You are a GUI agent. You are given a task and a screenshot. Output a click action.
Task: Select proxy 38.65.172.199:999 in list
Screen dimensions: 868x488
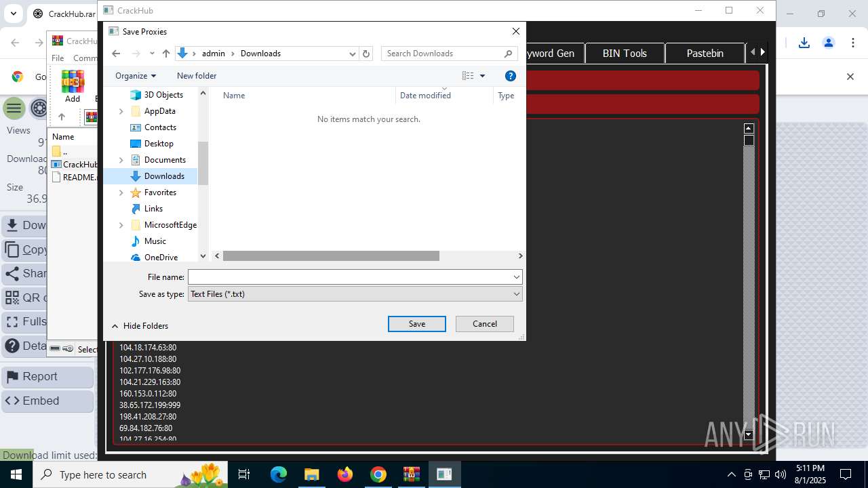(150, 405)
